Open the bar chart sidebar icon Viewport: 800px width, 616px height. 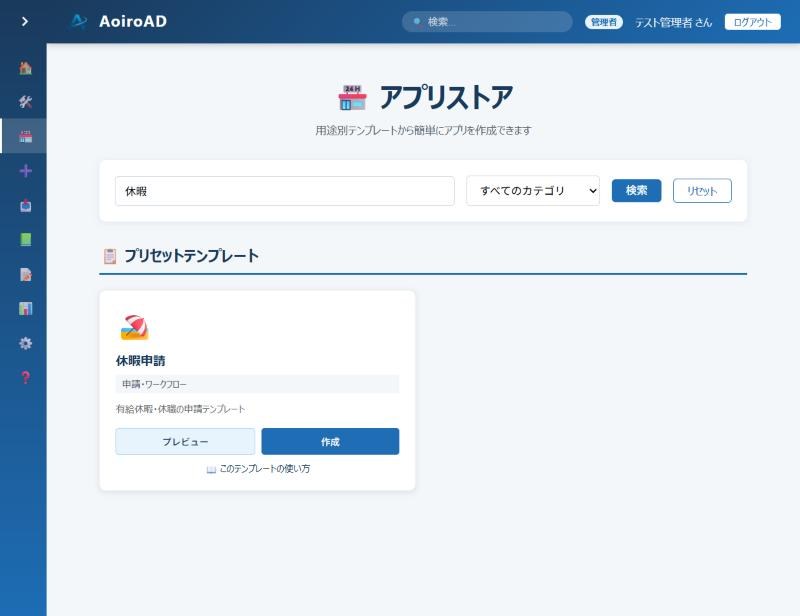coord(26,308)
